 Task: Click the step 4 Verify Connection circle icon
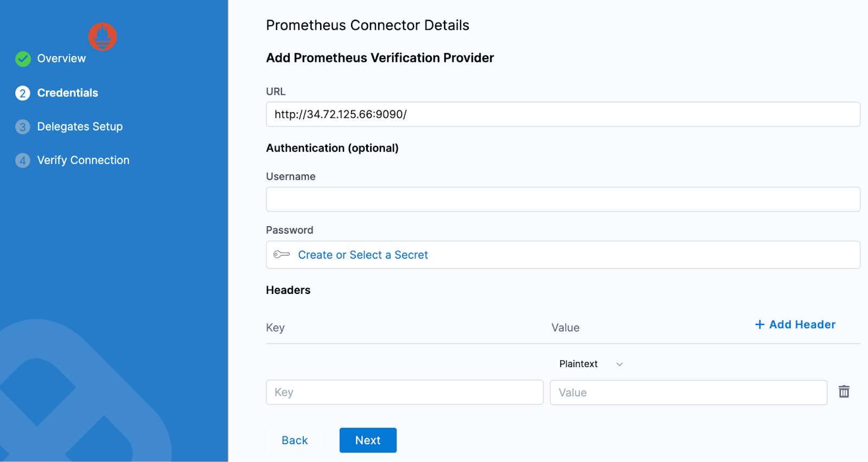click(x=22, y=161)
